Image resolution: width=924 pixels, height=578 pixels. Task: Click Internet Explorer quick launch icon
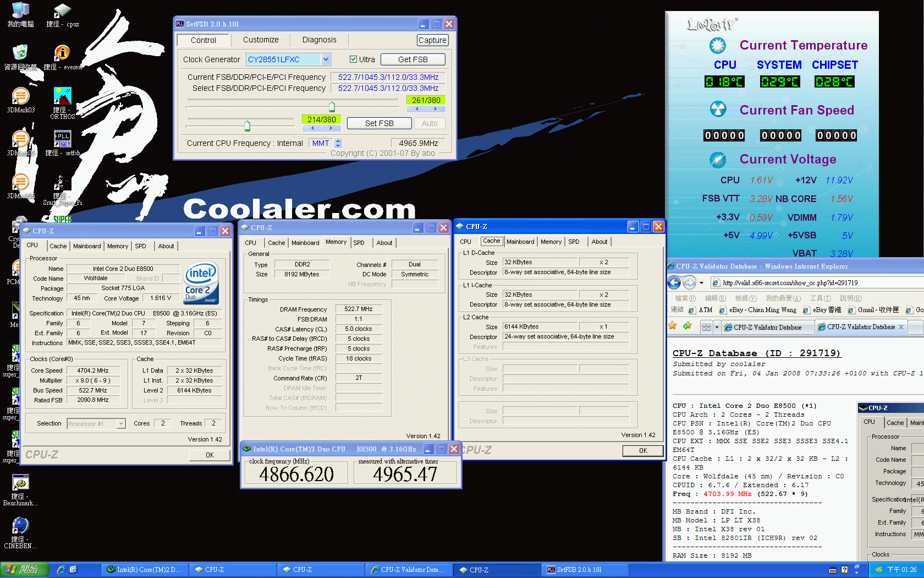(61, 570)
